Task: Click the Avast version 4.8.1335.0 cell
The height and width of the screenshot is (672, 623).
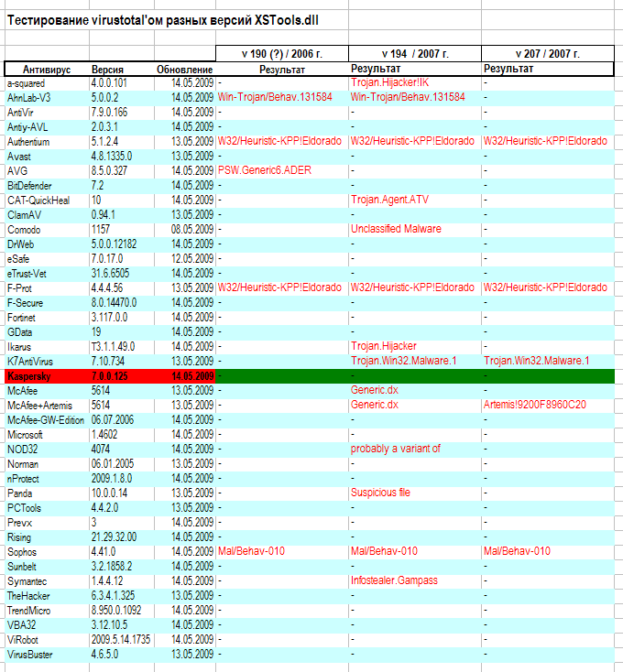Action: (x=122, y=156)
